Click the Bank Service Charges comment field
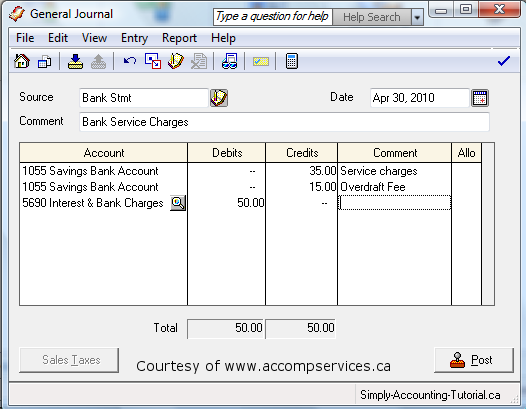 tap(284, 122)
